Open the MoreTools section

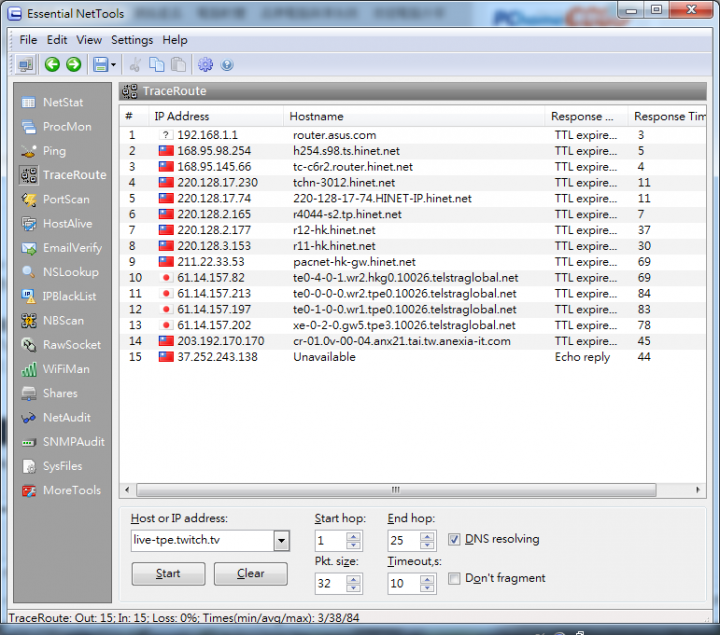(62, 490)
